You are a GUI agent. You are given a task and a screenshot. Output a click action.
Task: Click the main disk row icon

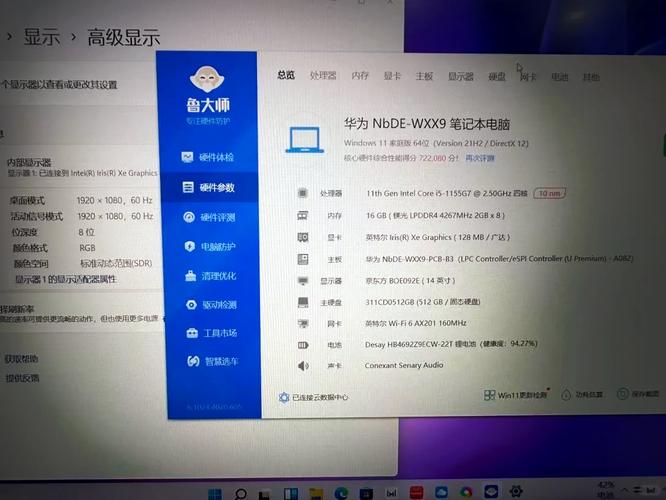303,302
